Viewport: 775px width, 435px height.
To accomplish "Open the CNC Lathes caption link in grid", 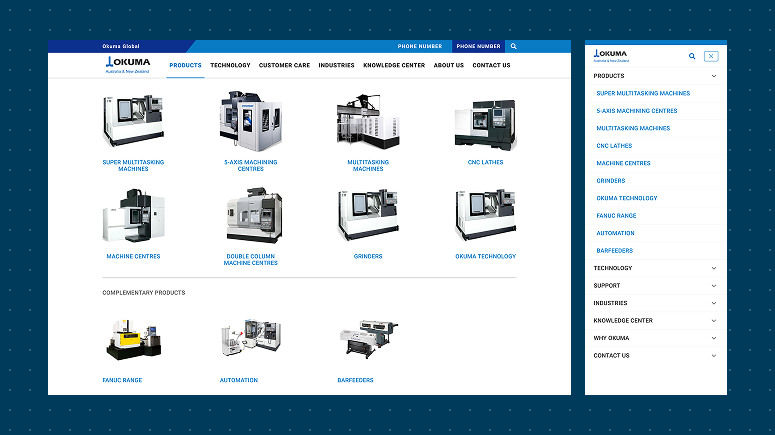I will [485, 162].
